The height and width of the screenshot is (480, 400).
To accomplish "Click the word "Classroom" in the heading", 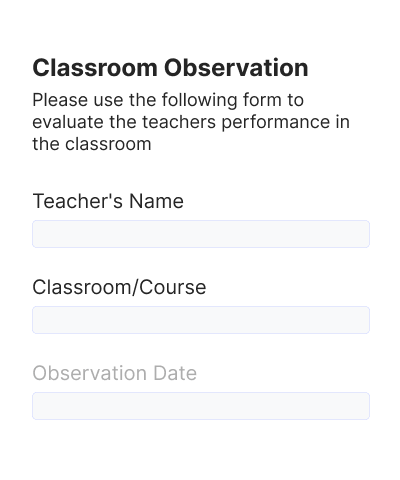I will click(x=95, y=68).
